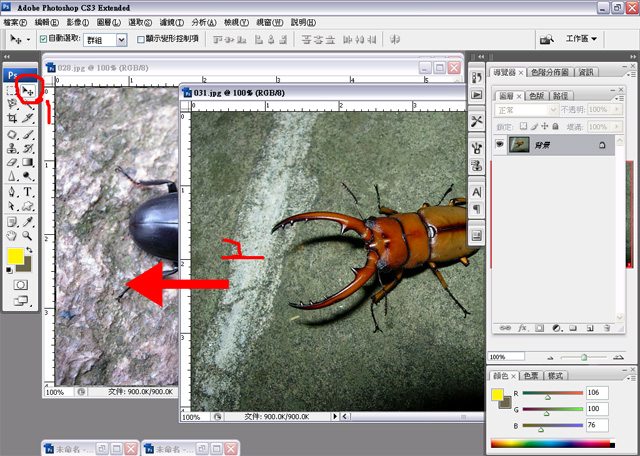The width and height of the screenshot is (640, 456).
Task: Hide the 背景 layer with eye icon
Action: pyautogui.click(x=498, y=145)
